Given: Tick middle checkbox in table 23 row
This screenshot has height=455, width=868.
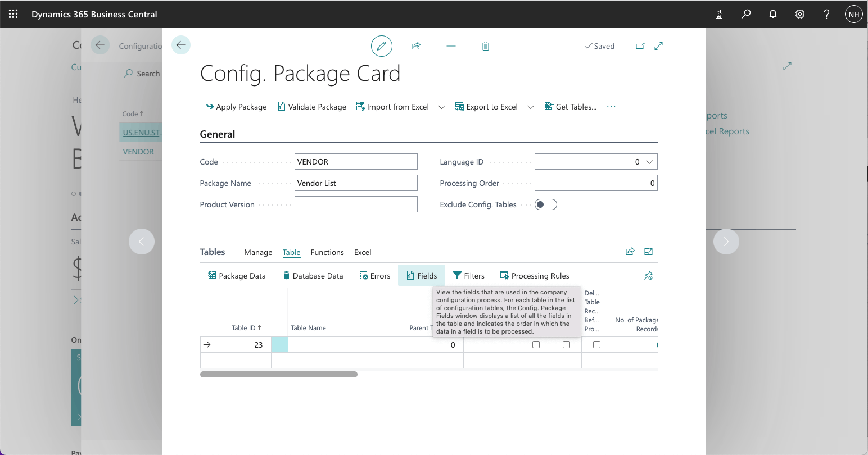Looking at the screenshot, I should click(x=566, y=345).
